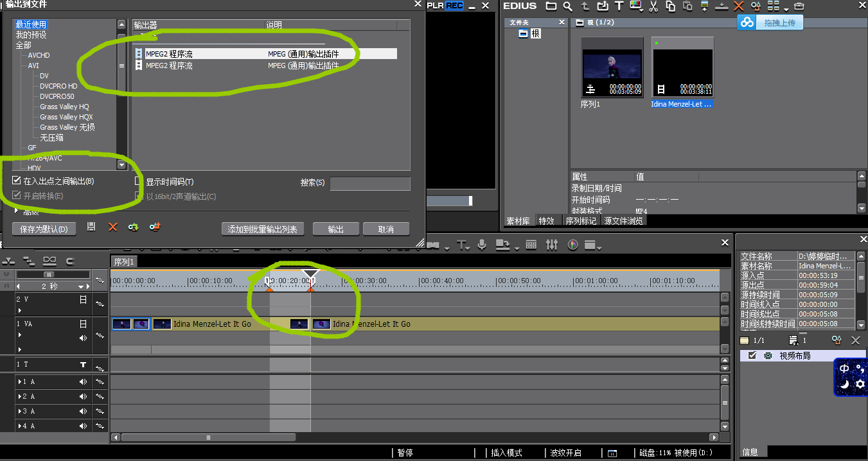Click the paste icon in the bin toolbar
The width and height of the screenshot is (868, 461).
pos(687,6)
